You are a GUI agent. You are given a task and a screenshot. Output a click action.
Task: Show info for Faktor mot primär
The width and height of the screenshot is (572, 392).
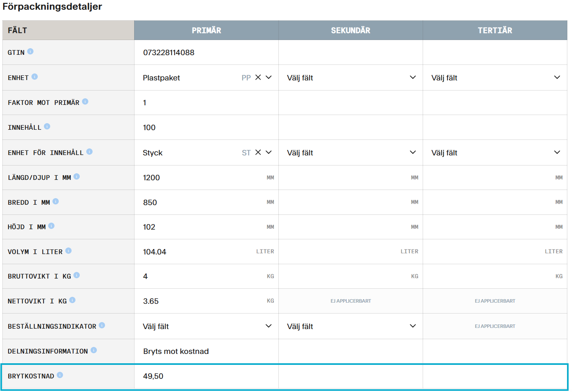point(85,101)
